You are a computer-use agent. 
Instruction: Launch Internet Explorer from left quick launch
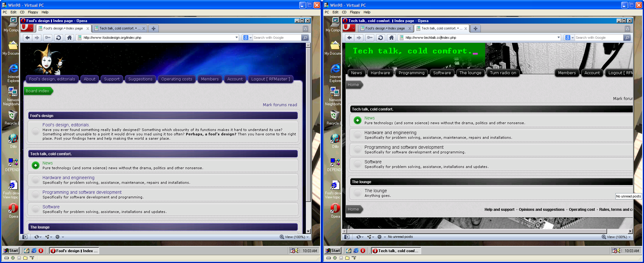point(34,251)
